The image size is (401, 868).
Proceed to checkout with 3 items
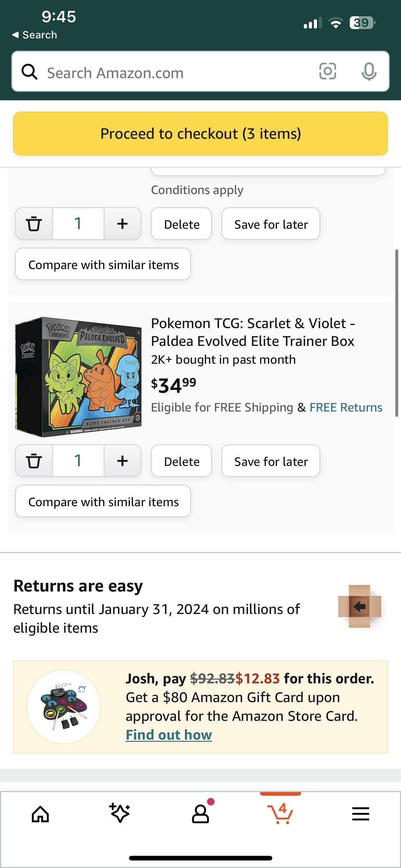200,133
